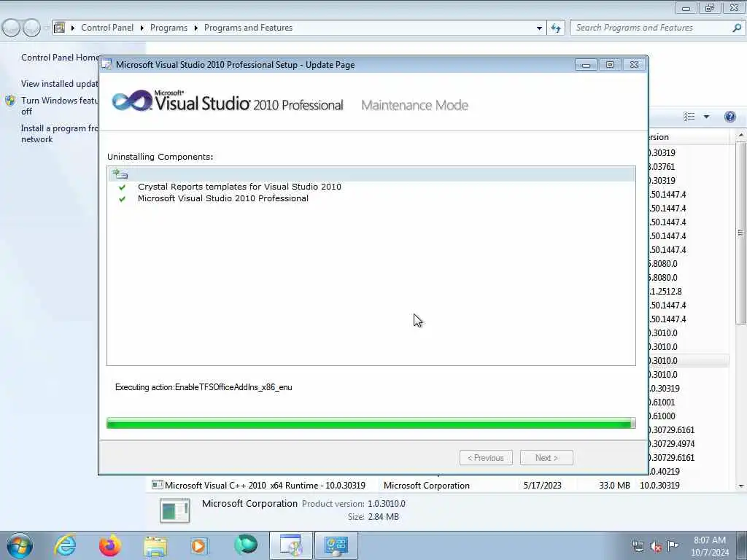The image size is (747, 560).
Task: Open Install a program from the network
Action: (60, 134)
